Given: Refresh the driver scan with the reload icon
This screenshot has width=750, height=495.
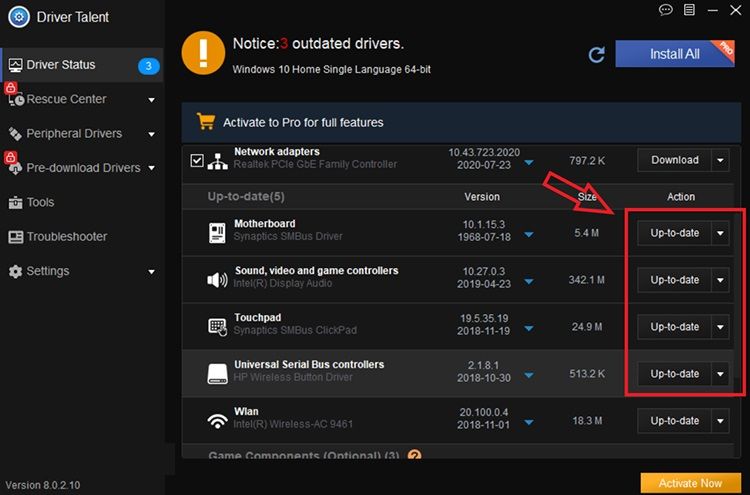Looking at the screenshot, I should pos(596,55).
